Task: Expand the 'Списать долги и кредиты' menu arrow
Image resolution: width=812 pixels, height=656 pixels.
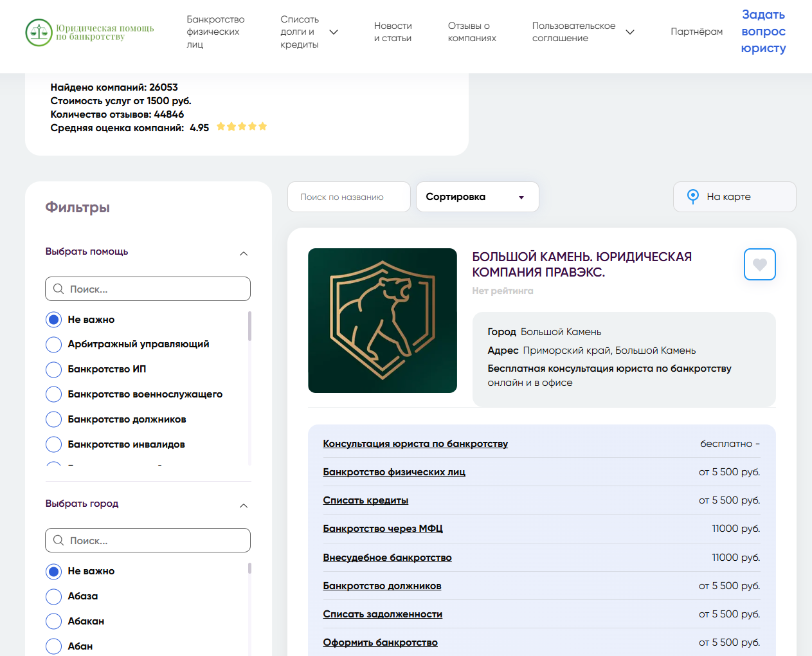Action: tap(334, 32)
